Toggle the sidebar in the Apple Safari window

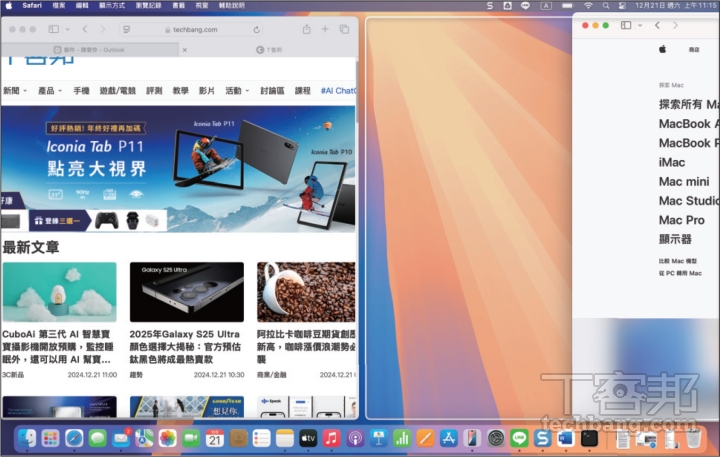626,25
